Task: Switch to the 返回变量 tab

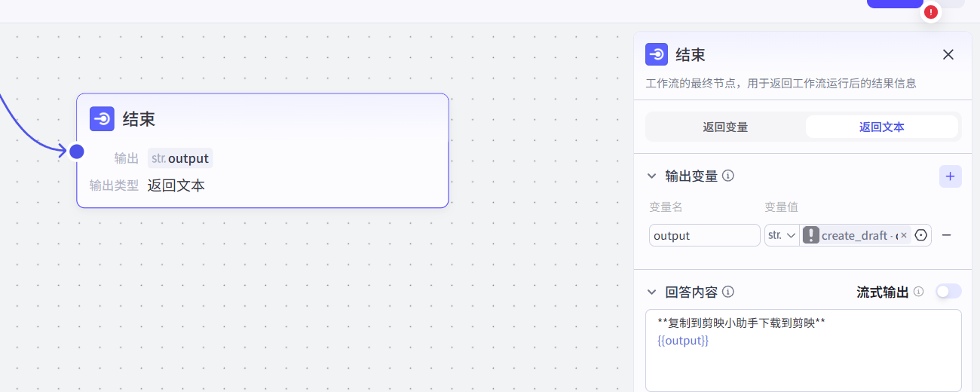Action: coord(725,127)
